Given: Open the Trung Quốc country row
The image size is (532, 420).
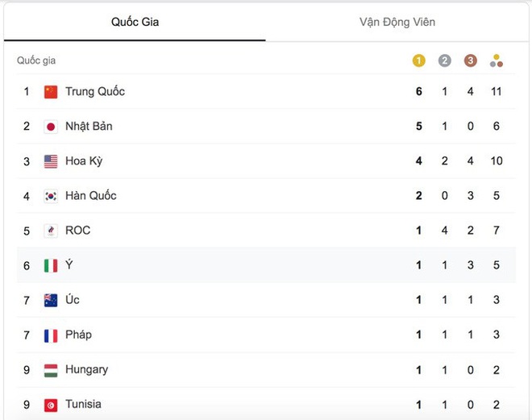Looking at the screenshot, I should point(266,92).
